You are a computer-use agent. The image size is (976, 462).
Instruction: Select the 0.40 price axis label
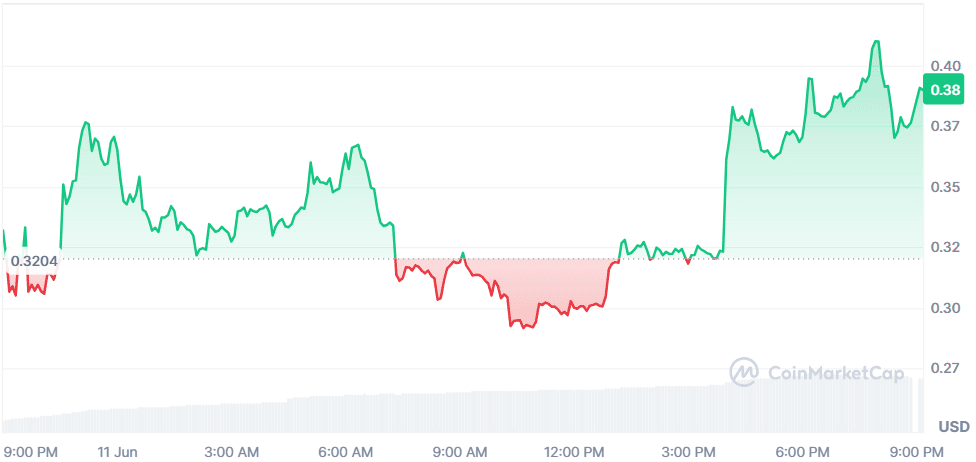(x=945, y=66)
